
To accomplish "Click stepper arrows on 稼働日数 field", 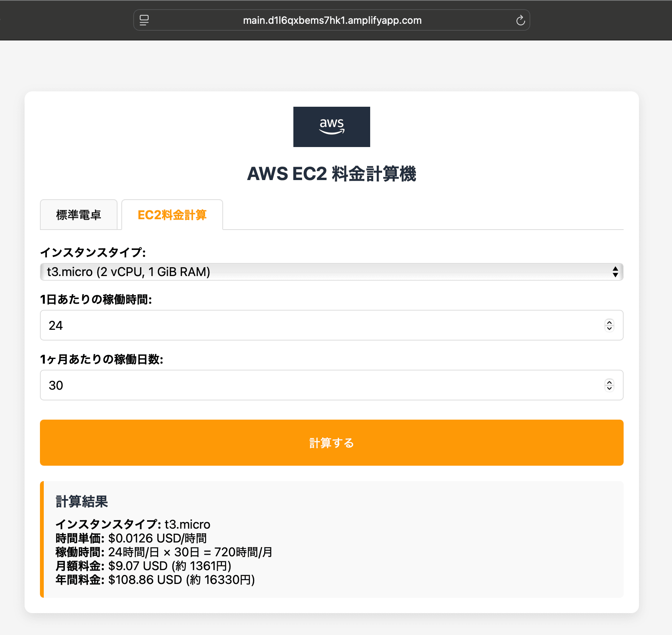I will pos(609,385).
